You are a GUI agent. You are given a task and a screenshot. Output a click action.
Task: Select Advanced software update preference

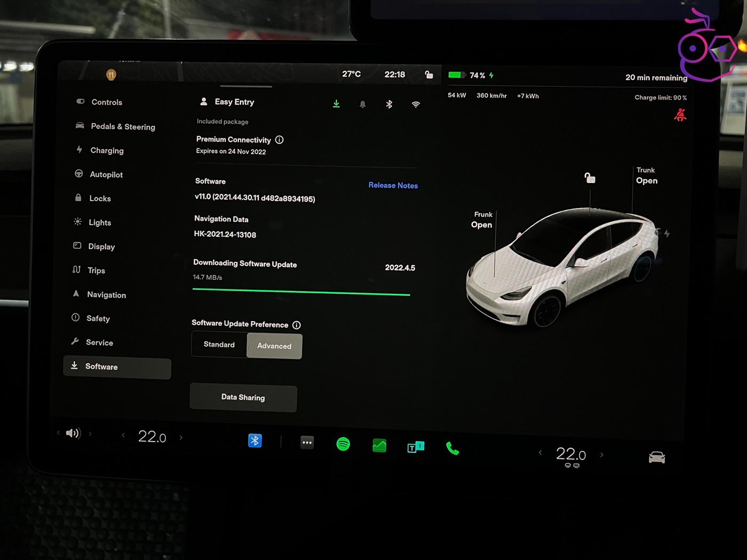coord(274,346)
